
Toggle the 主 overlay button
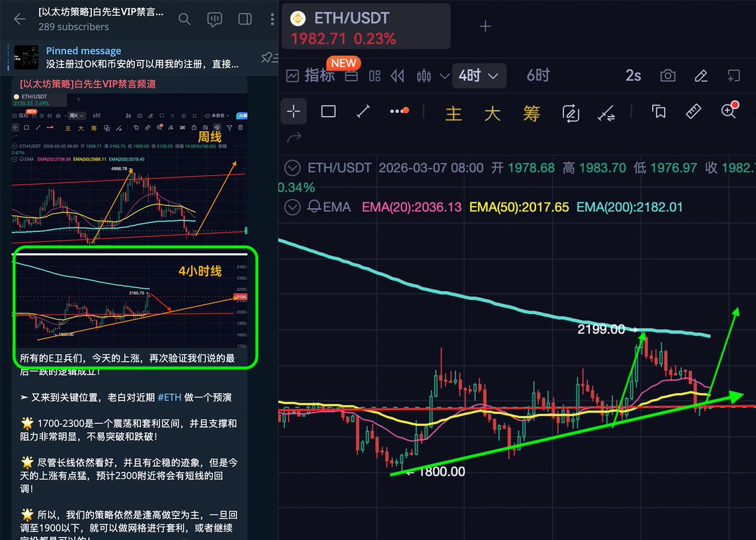click(x=454, y=113)
